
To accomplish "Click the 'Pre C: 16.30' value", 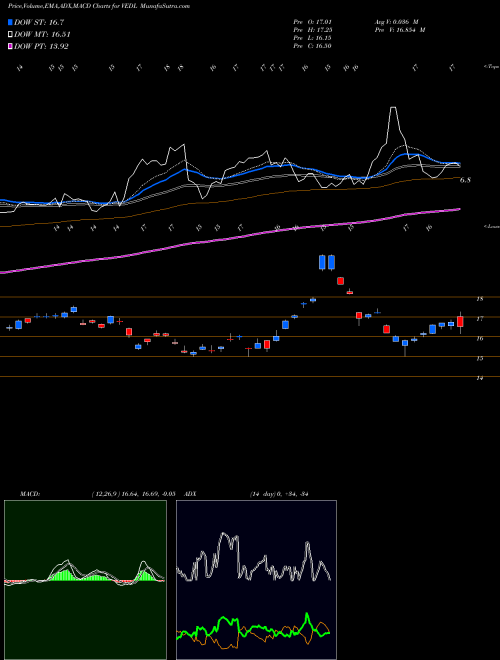I will (x=312, y=46).
